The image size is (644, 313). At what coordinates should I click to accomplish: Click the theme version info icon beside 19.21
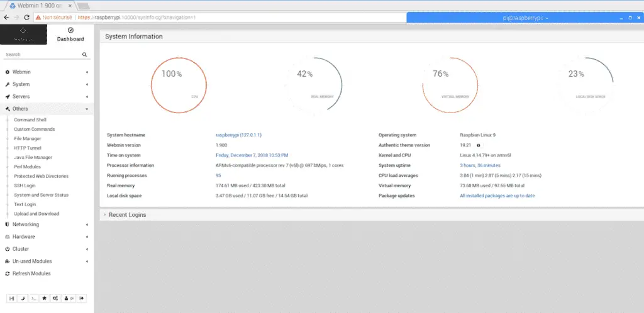click(x=479, y=145)
